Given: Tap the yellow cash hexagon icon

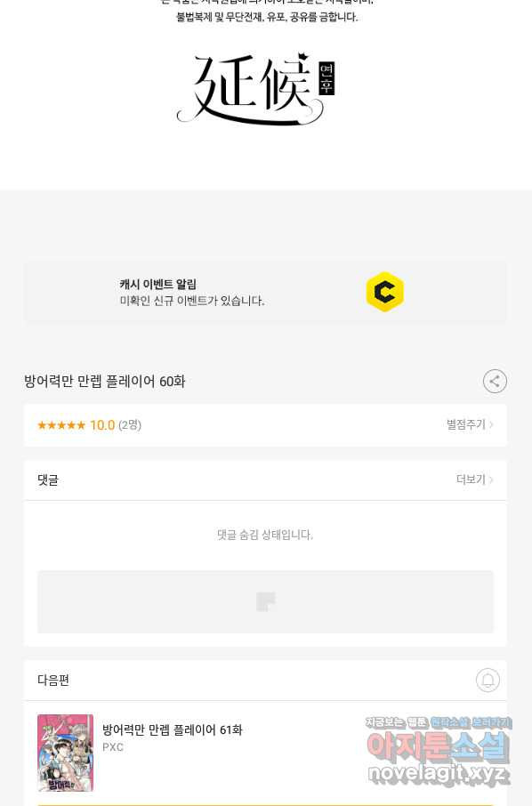Looking at the screenshot, I should coord(385,292).
